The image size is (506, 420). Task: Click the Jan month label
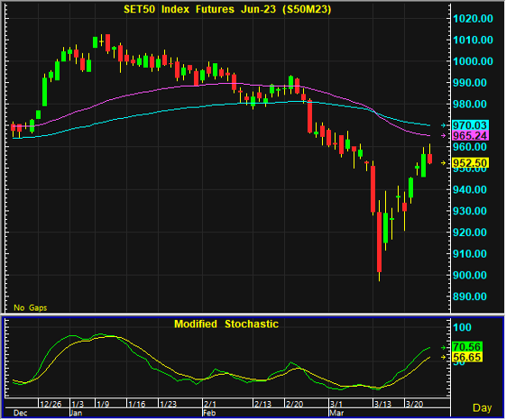[x=76, y=413]
